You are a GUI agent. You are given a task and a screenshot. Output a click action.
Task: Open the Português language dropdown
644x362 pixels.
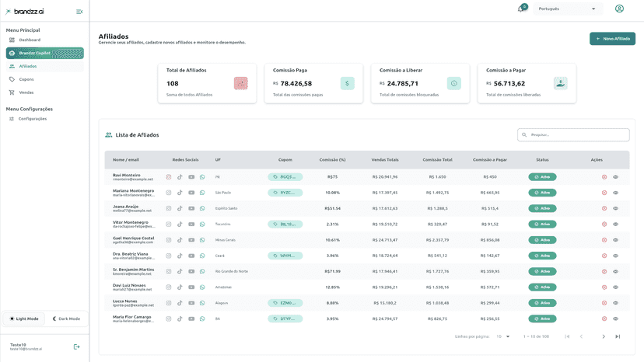coord(568,9)
